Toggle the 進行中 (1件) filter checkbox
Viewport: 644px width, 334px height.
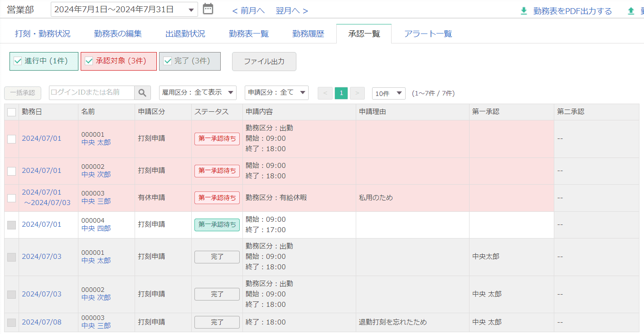(x=18, y=61)
